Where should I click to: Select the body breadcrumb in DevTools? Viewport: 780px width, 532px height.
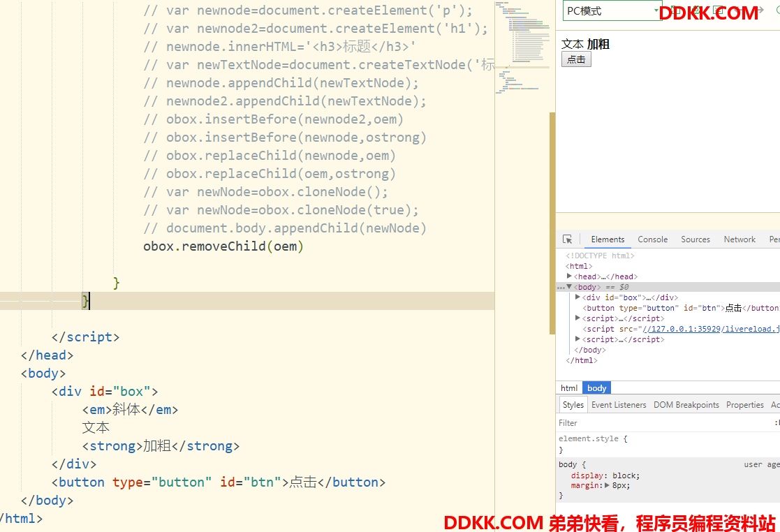click(596, 387)
